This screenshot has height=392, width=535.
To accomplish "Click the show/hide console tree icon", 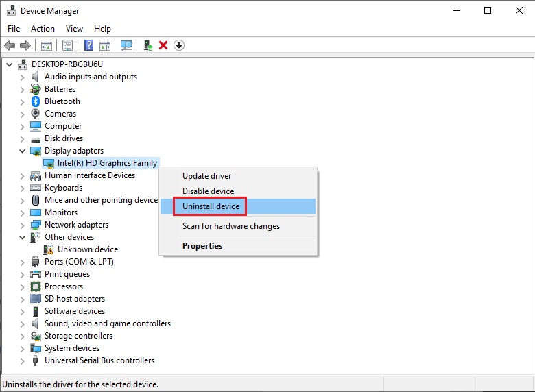I will point(47,45).
